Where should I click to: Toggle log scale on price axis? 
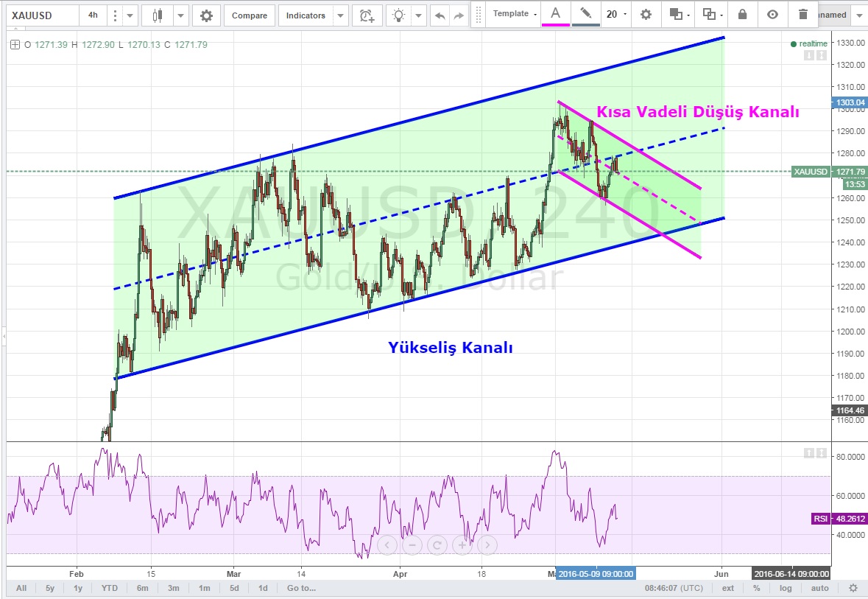pyautogui.click(x=786, y=588)
